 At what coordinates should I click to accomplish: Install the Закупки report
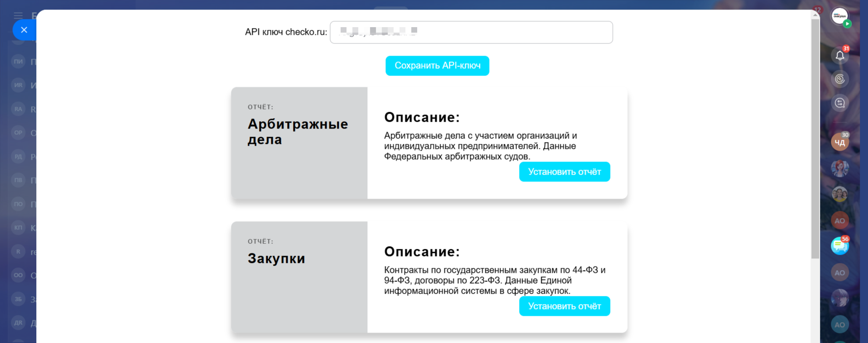564,306
